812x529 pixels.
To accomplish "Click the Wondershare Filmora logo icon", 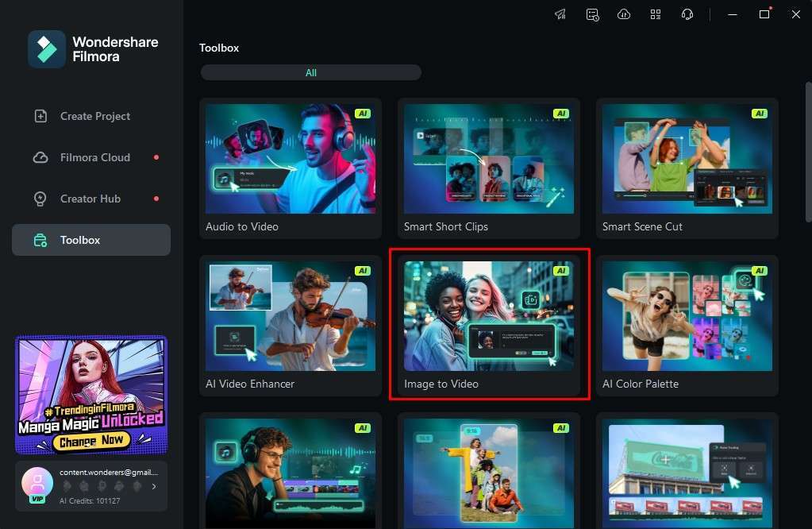I will point(47,49).
